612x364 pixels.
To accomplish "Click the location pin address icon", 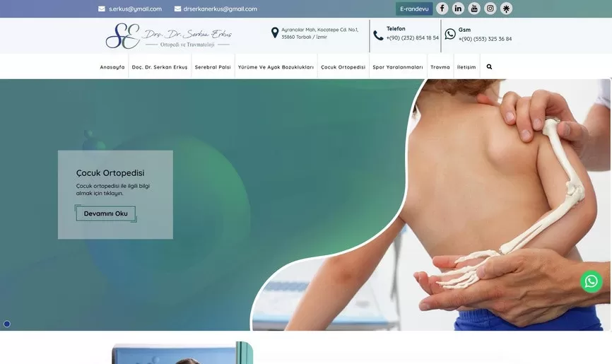I will pos(275,33).
